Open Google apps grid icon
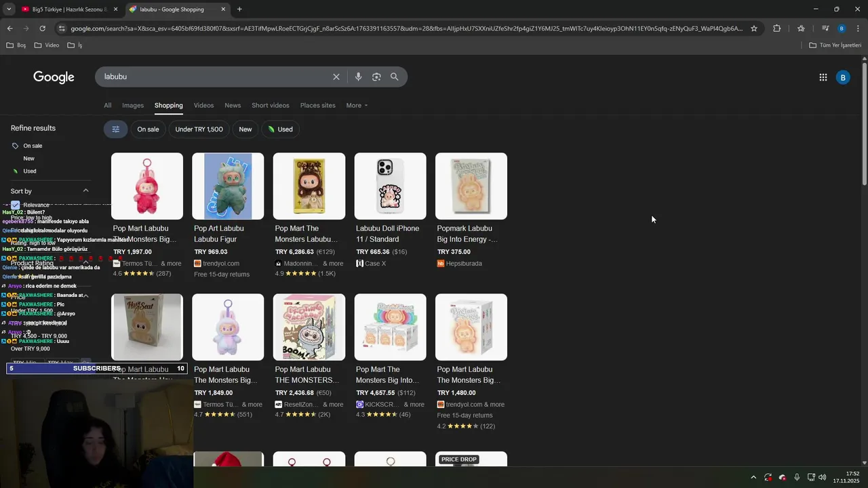This screenshot has height=488, width=868. pyautogui.click(x=823, y=77)
